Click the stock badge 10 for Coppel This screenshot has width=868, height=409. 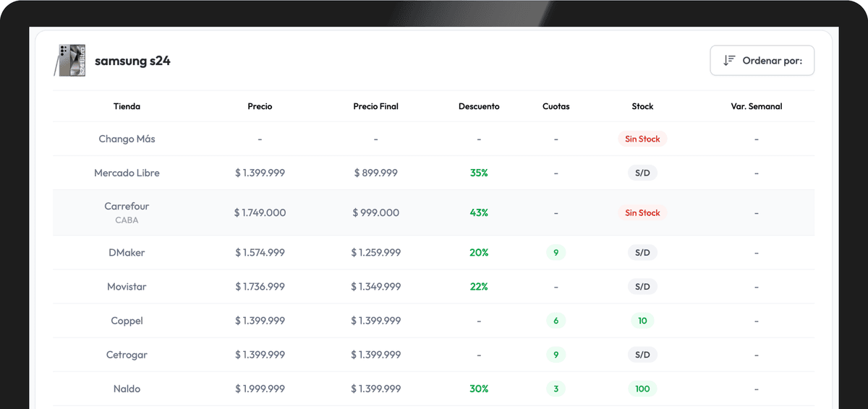(x=642, y=321)
